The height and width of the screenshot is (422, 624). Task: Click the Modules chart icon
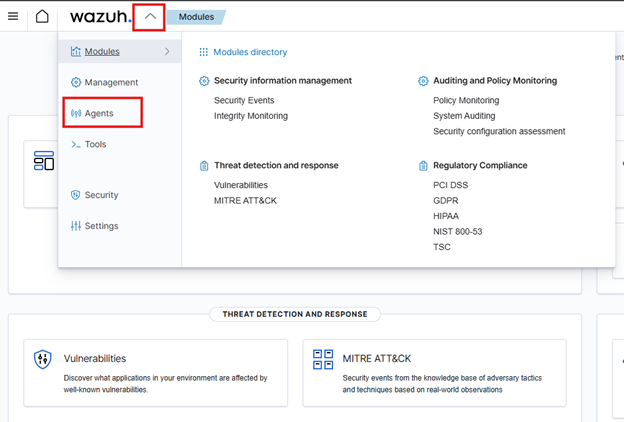click(76, 51)
